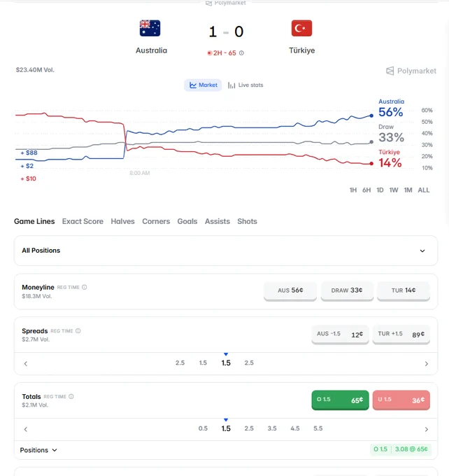449x476 pixels.
Task: Click the Australia flag icon
Action: pos(150,28)
